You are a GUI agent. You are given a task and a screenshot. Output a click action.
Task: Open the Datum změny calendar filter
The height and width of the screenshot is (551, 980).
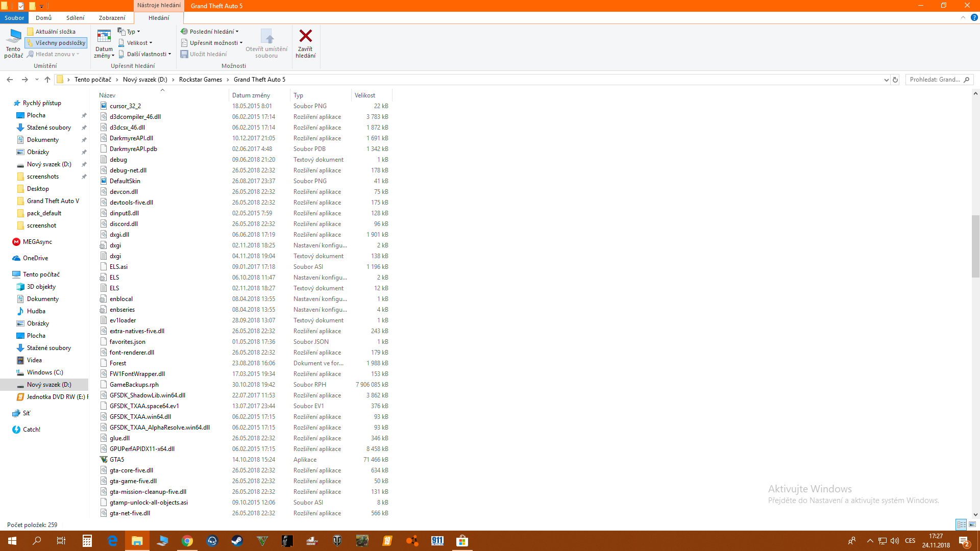pos(104,44)
